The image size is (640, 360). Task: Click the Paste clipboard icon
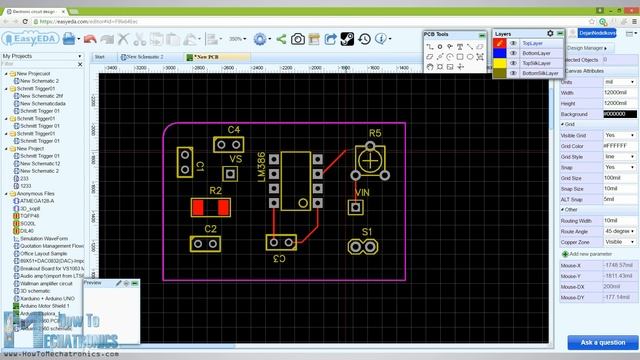pos(173,39)
